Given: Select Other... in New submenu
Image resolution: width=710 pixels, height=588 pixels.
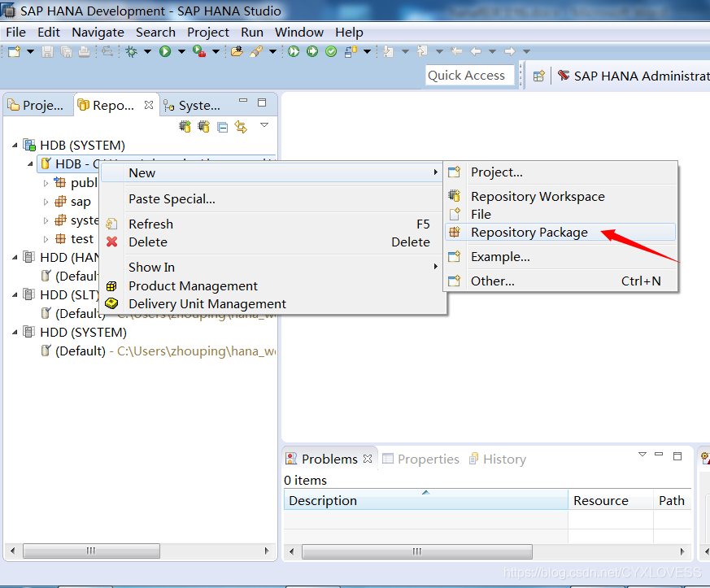Looking at the screenshot, I should point(560,281).
